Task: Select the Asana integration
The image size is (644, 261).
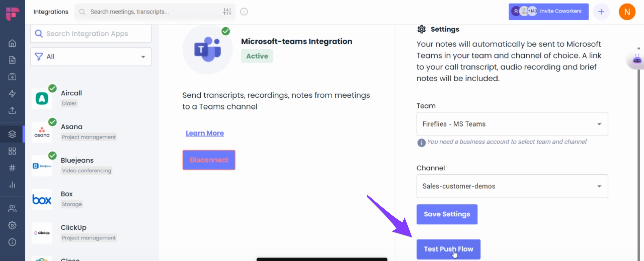Action: tap(91, 132)
